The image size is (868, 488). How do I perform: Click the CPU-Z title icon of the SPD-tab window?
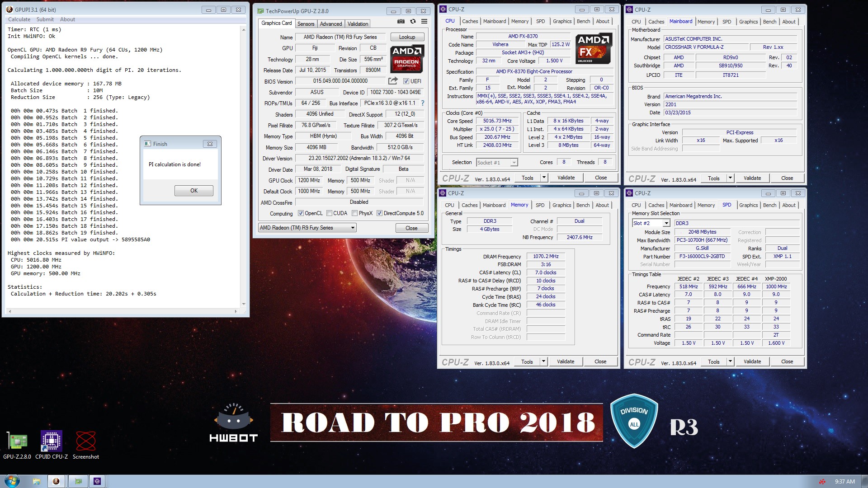click(630, 193)
